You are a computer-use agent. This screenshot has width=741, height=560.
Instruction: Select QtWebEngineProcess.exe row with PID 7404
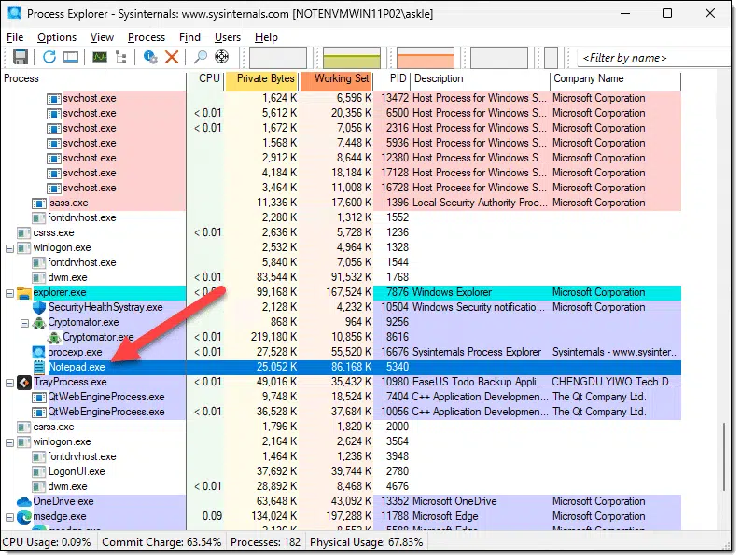click(341, 397)
